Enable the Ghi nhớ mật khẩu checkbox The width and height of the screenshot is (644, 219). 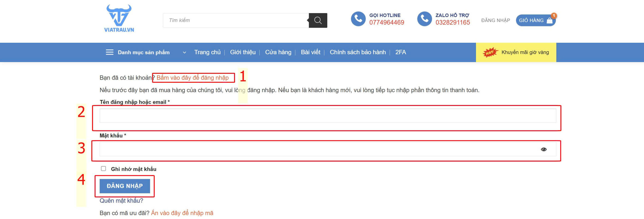[x=103, y=169]
